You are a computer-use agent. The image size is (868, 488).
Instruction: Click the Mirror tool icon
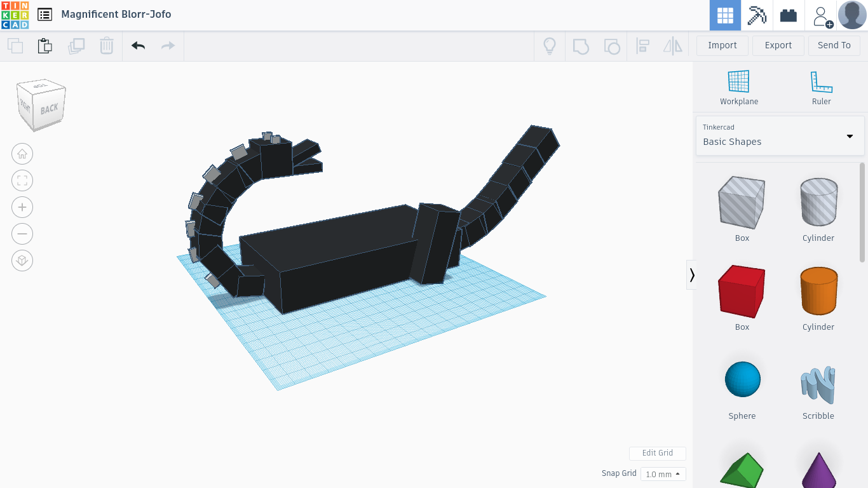click(672, 46)
